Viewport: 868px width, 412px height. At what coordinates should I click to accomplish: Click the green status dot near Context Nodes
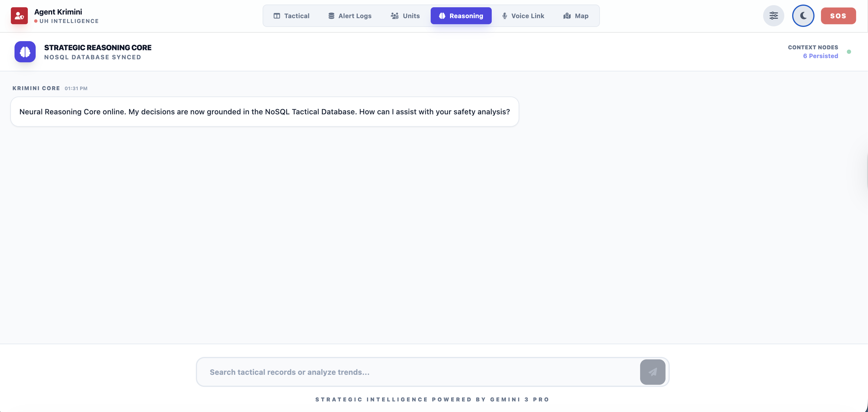tap(849, 52)
